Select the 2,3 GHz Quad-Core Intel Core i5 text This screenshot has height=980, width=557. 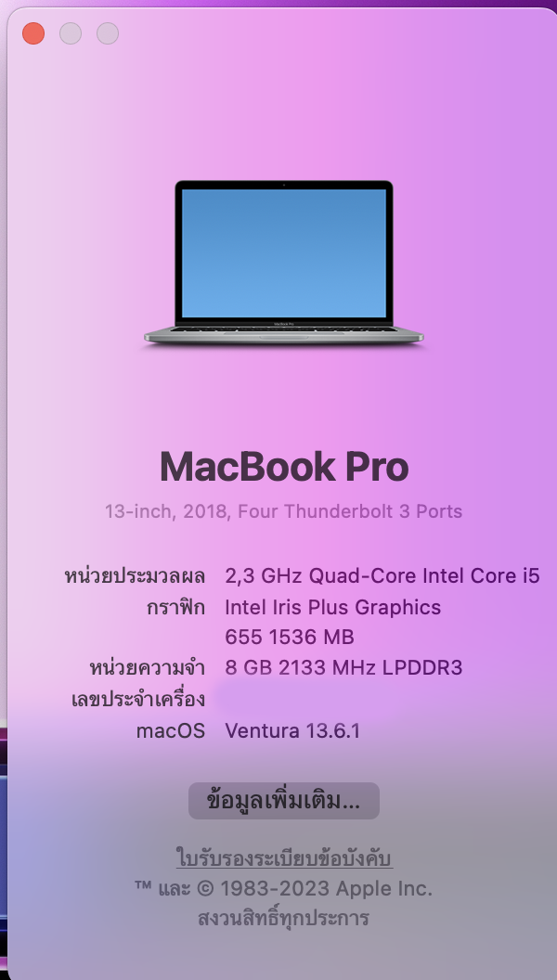tap(382, 575)
